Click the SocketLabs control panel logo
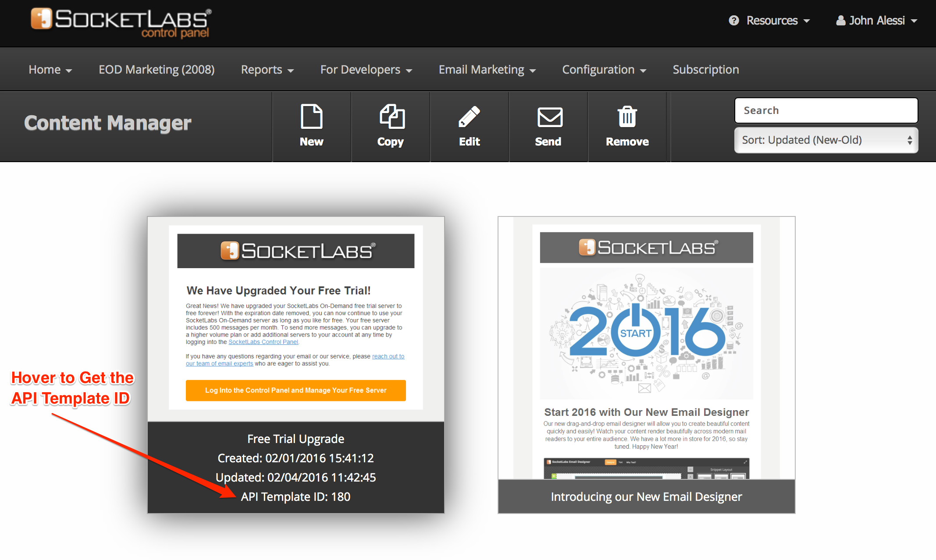The height and width of the screenshot is (560, 936). pos(121,23)
